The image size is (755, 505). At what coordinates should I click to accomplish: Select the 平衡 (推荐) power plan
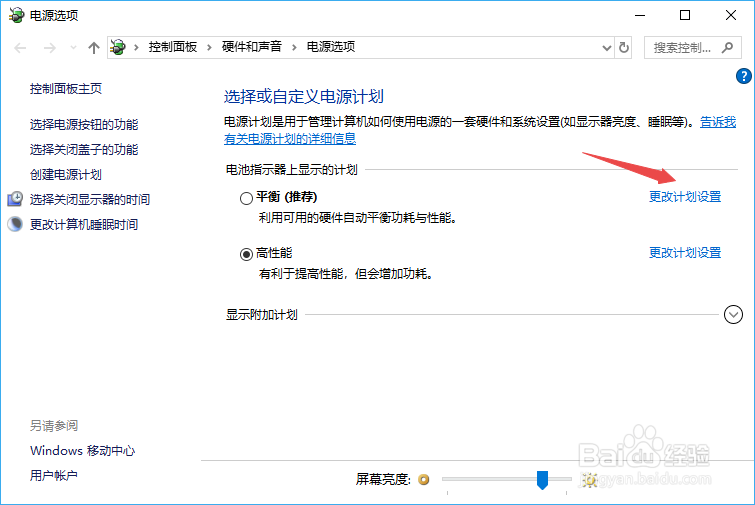pos(246,198)
